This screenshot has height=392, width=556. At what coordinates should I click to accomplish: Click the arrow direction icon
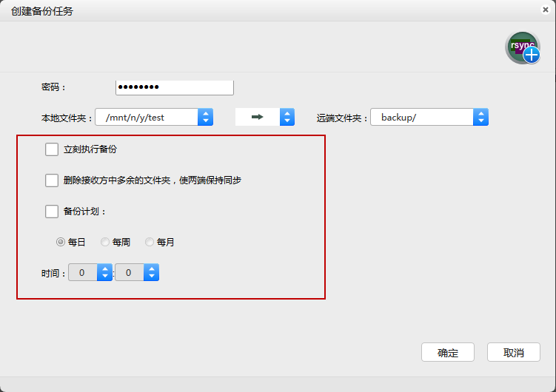[258, 117]
